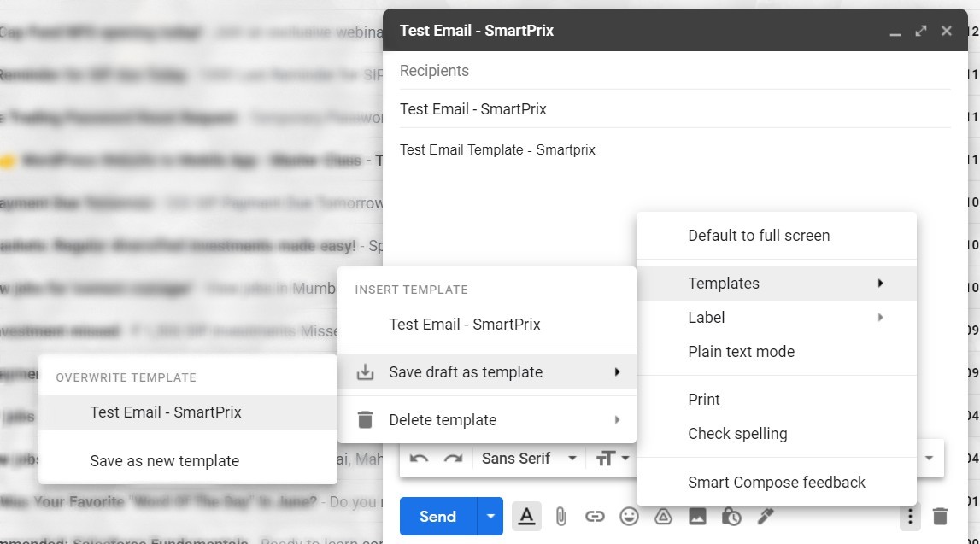Open the Templates submenu
980x544 pixels.
777,284
